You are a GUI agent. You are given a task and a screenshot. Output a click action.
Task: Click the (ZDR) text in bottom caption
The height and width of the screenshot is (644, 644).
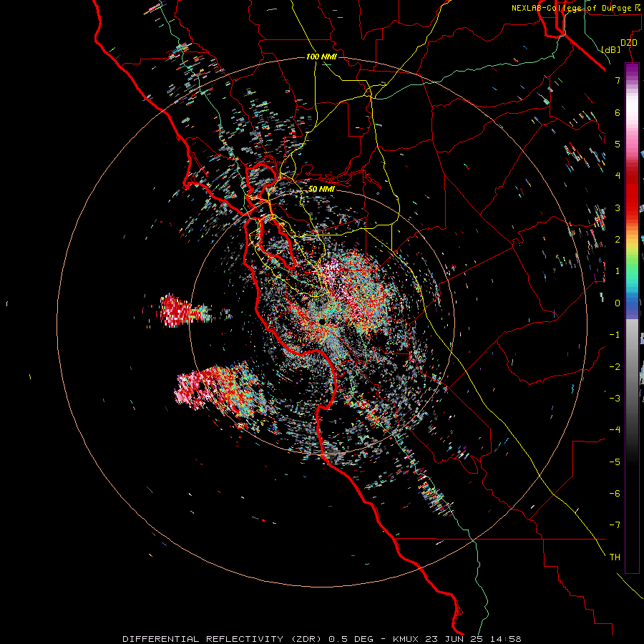(306, 639)
